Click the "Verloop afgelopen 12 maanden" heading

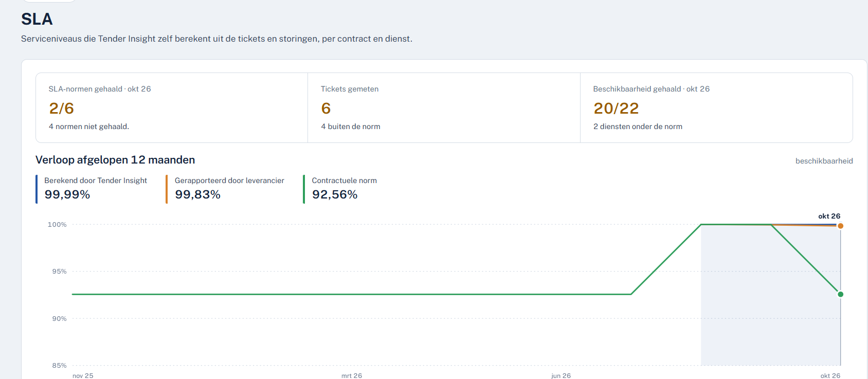tap(115, 160)
